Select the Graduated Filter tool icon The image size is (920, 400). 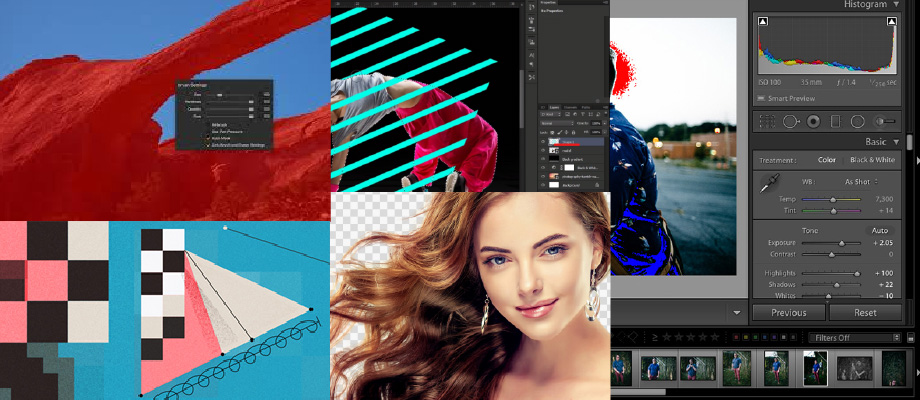(835, 121)
